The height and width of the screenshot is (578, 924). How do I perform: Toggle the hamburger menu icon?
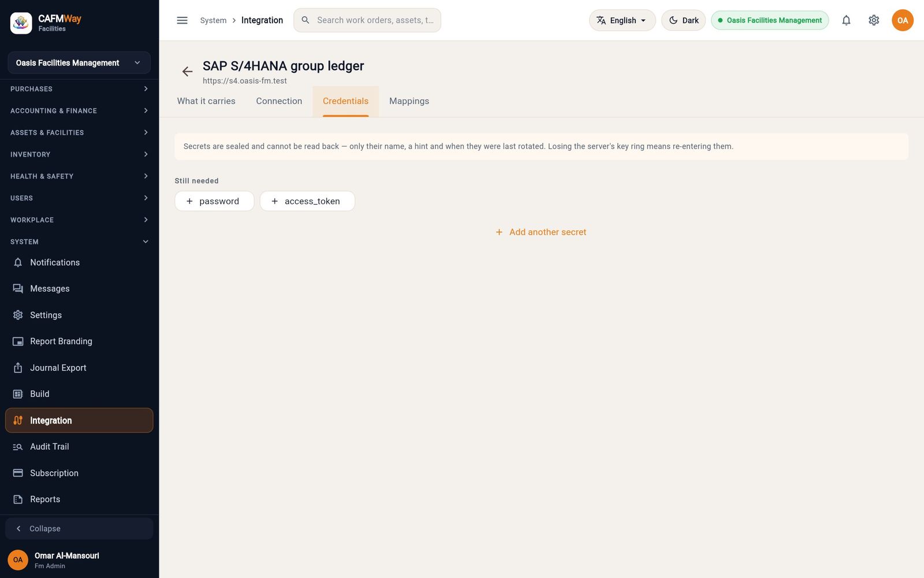(x=182, y=20)
